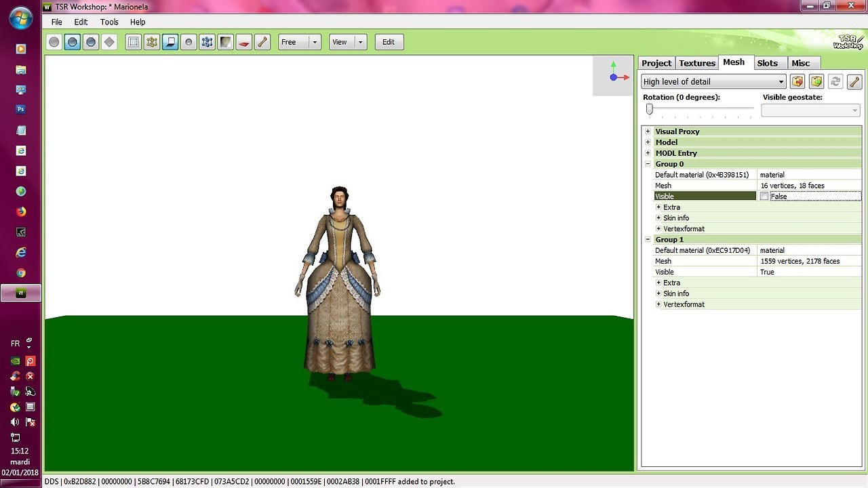
Task: Toggle the bone display icon in main toolbar
Action: tap(262, 42)
